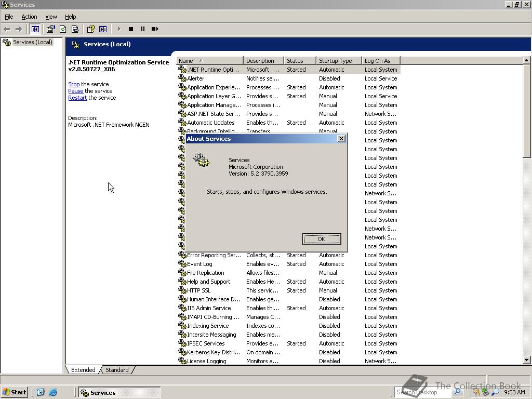Screen dimensions: 532x399
Task: Click the Services taskbar button
Action: [120, 393]
